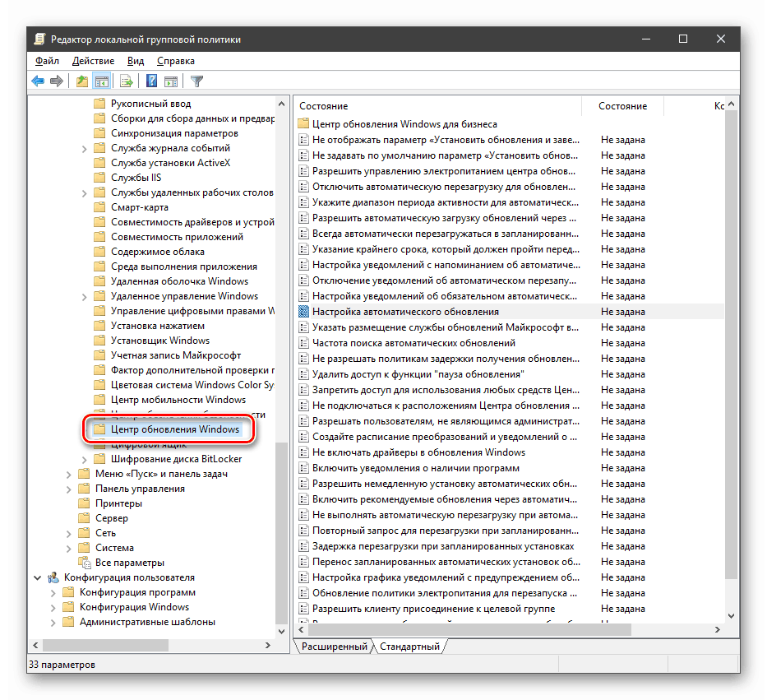Select Настройка автоматического обновления policy
This screenshot has width=767, height=700.
(x=405, y=312)
